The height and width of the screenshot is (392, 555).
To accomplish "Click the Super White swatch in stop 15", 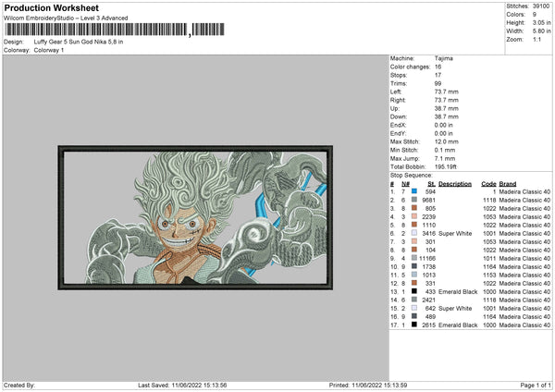I will point(414,308).
